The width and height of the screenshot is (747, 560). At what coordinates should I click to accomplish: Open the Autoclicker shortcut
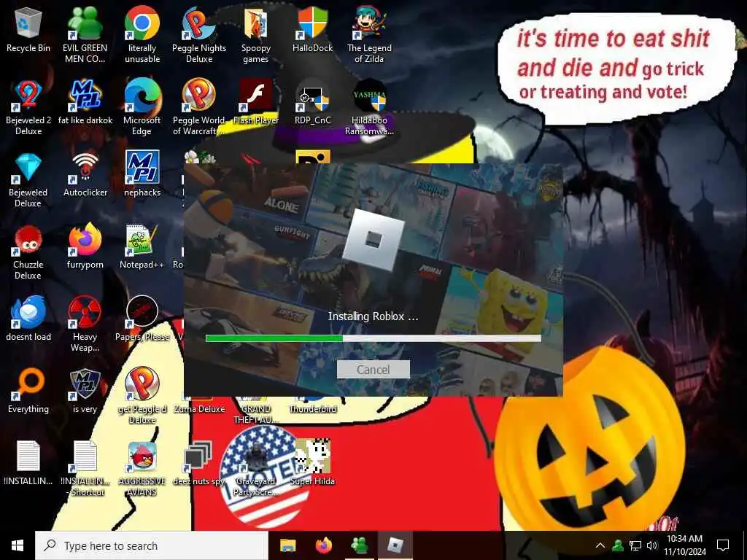[x=85, y=174]
